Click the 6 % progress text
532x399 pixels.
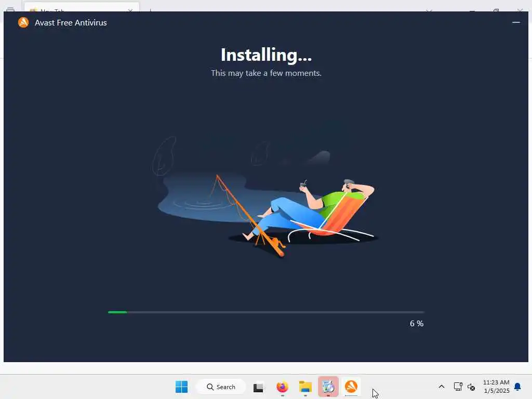(x=416, y=324)
